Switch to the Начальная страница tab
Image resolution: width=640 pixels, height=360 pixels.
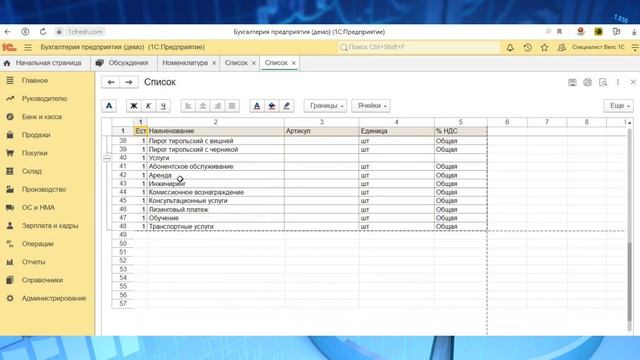(42, 63)
